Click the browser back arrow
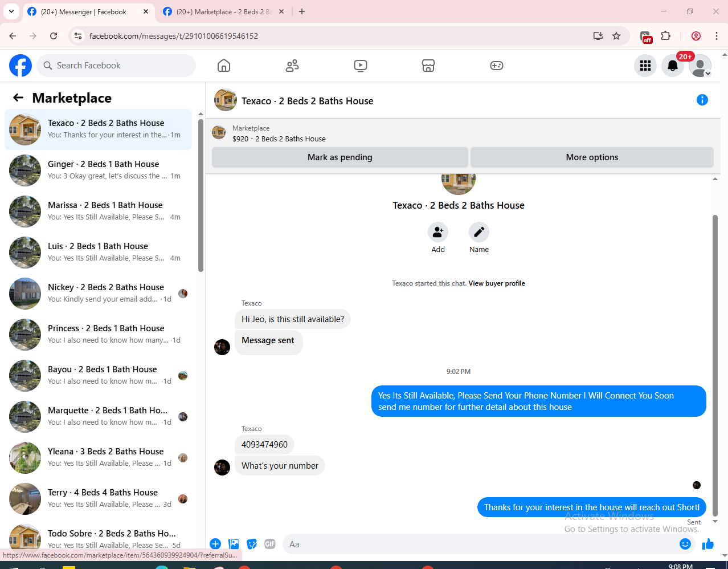This screenshot has height=569, width=728. coord(13,36)
